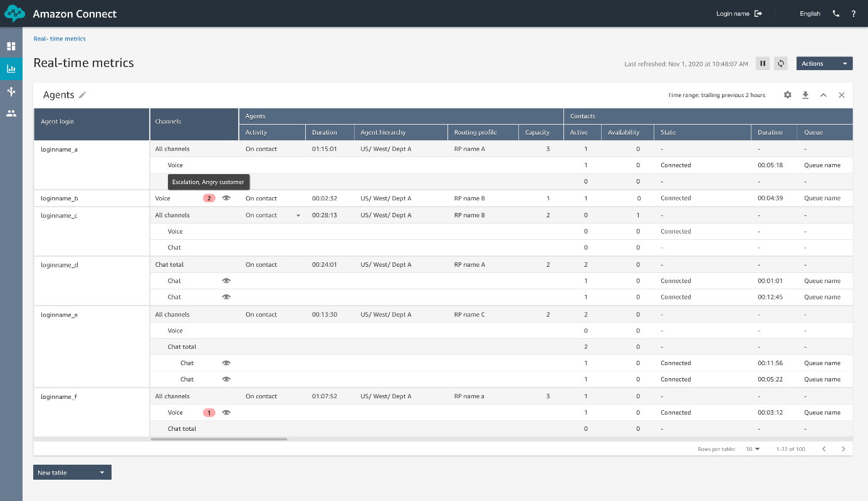Viewport: 868px width, 501px height.
Task: Click the Availability column header
Action: [627, 132]
